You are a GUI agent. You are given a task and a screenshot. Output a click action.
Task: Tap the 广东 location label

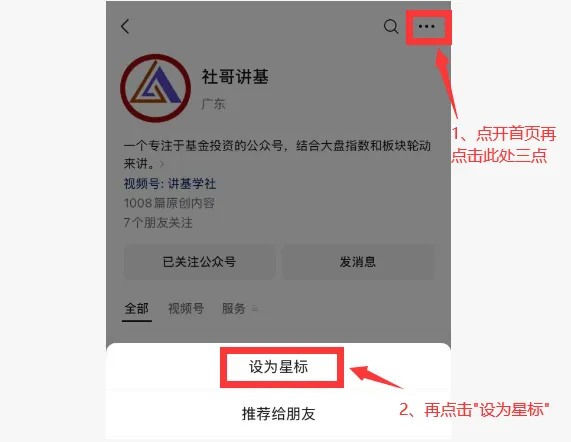[x=213, y=104]
